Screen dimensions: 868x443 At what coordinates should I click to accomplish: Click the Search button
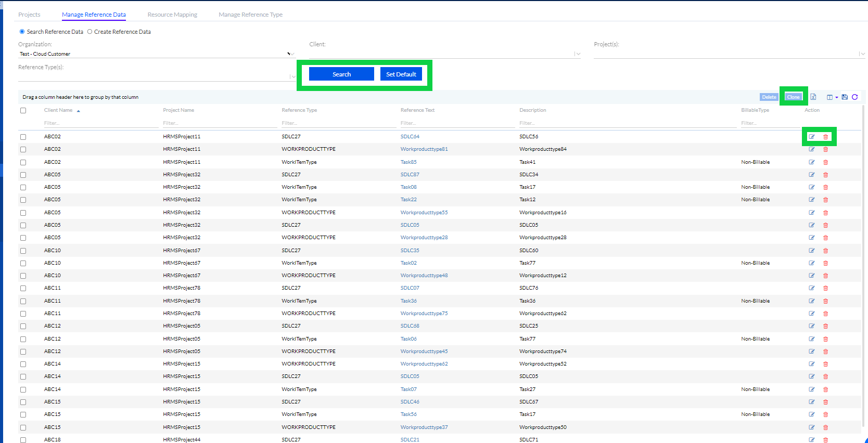341,74
